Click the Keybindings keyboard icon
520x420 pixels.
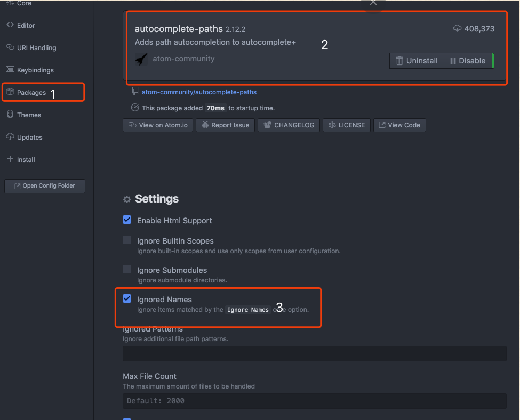coord(10,69)
